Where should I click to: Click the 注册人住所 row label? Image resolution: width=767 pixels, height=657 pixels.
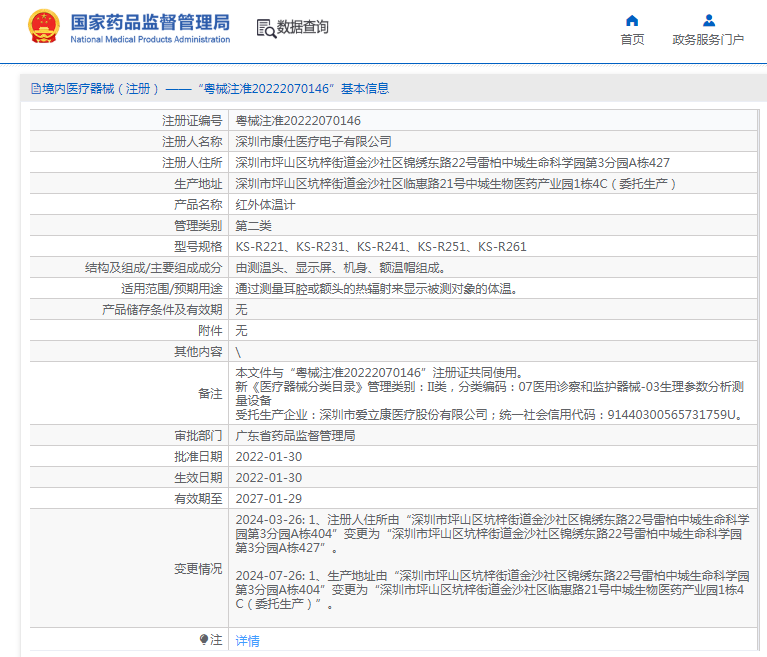[192, 162]
